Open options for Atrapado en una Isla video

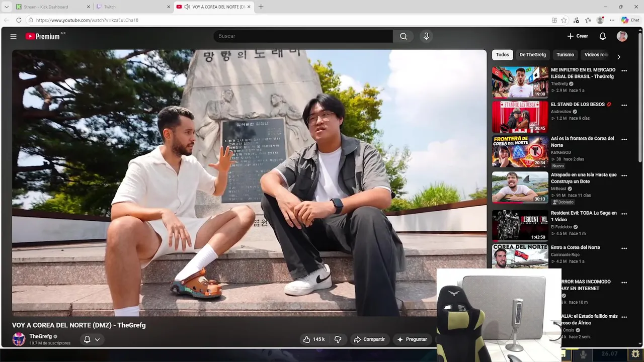(x=624, y=175)
